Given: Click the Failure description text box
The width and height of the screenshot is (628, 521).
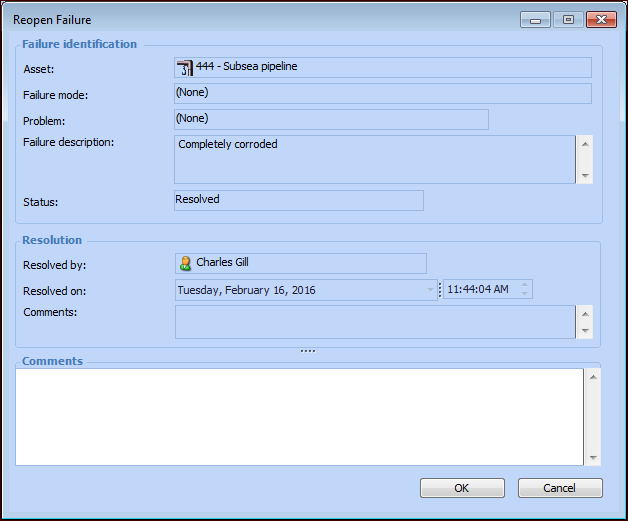Looking at the screenshot, I should click(x=374, y=159).
